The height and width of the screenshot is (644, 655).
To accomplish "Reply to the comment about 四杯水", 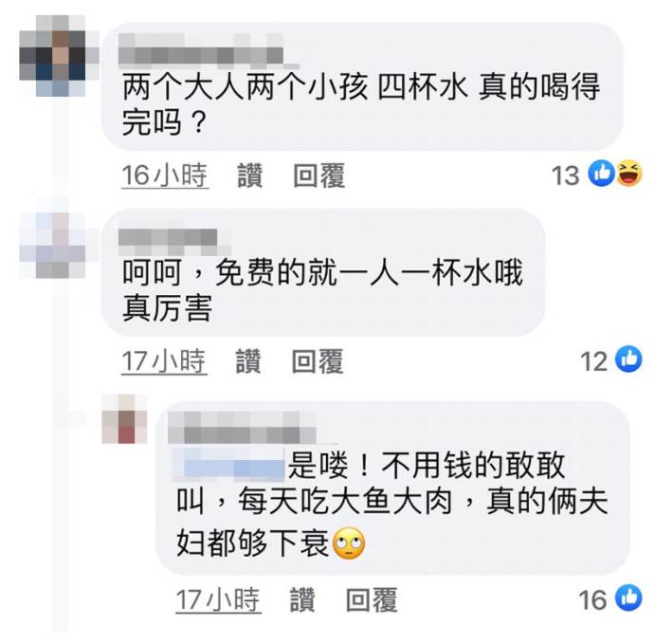I will (318, 175).
